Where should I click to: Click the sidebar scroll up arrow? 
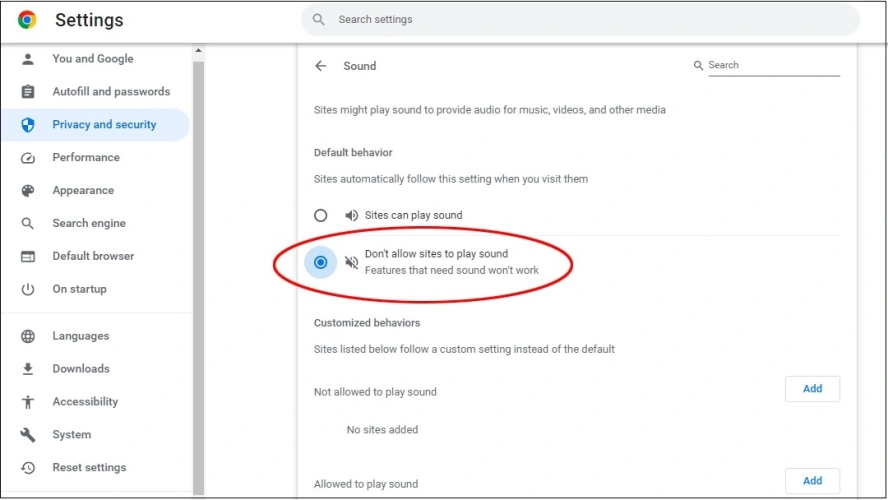198,51
